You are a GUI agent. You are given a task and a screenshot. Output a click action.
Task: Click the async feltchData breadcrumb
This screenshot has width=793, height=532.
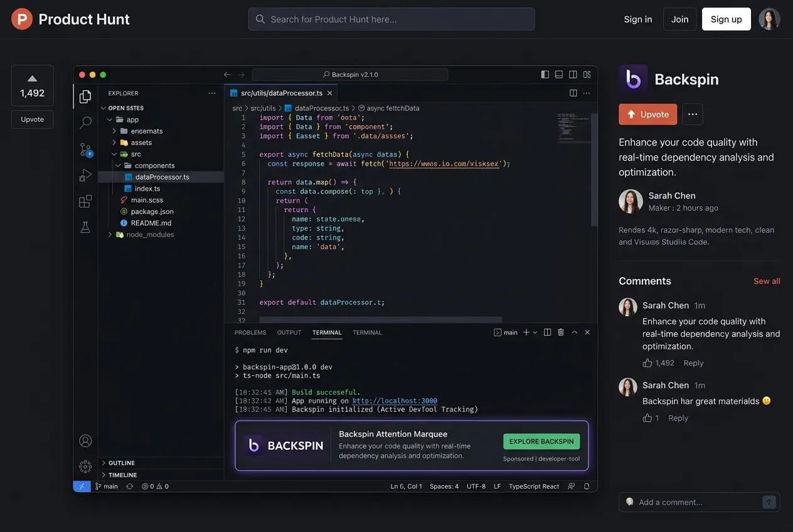pyautogui.click(x=388, y=108)
